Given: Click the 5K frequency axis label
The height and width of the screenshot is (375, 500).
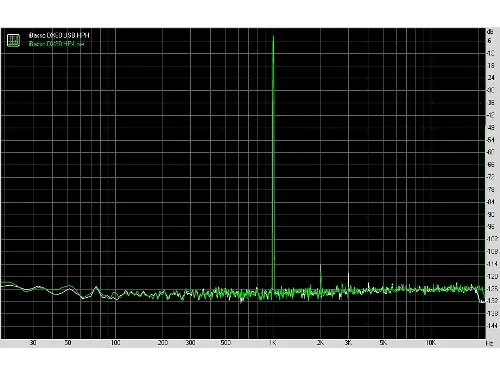Looking at the screenshot, I should click(383, 343).
